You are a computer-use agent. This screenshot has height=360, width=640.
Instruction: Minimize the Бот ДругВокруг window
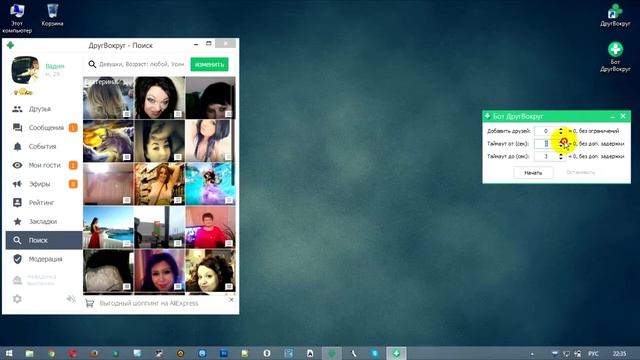click(x=613, y=116)
